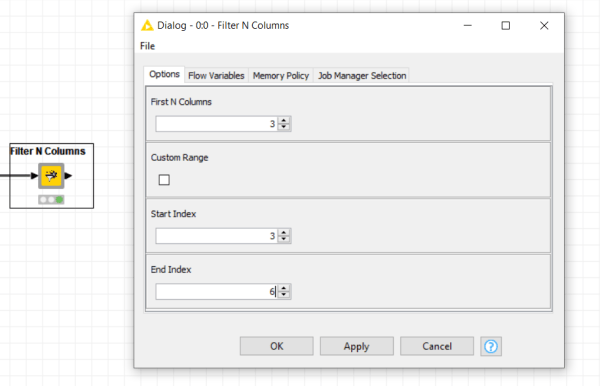The image size is (600, 386).
Task: Maximize the dialog window
Action: [x=505, y=26]
